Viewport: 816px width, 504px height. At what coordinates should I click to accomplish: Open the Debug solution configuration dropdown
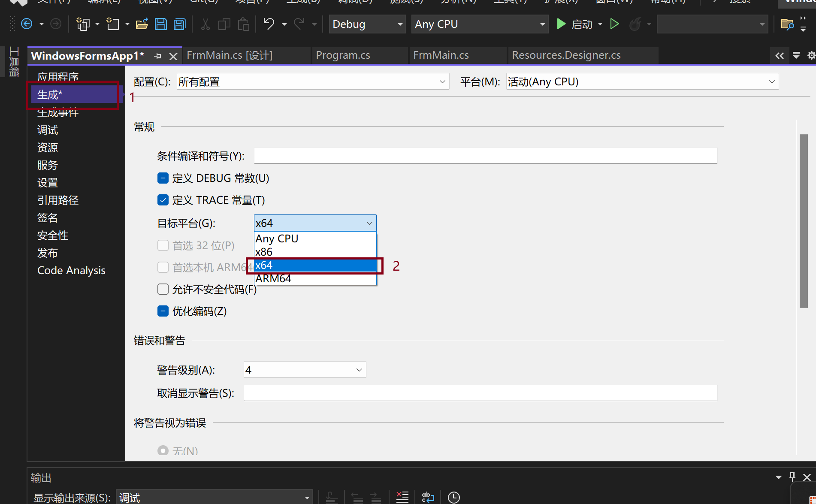coord(367,24)
